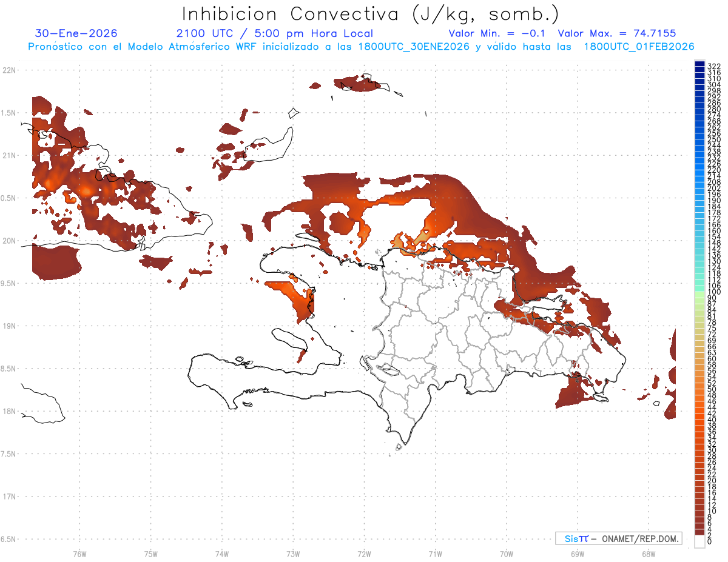The width and height of the screenshot is (728, 562).
Task: Click the '75W' longitude label
Action: [150, 554]
